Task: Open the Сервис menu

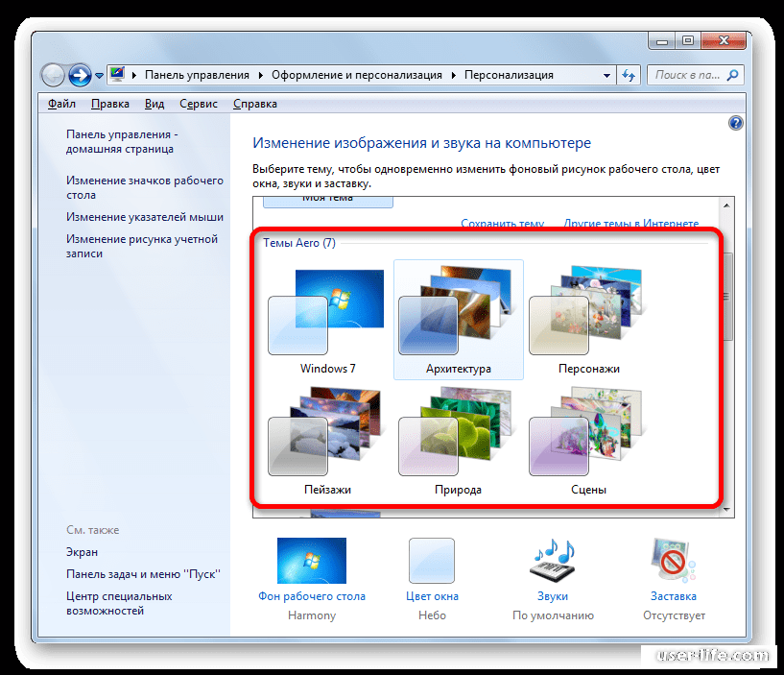Action: coord(199,104)
